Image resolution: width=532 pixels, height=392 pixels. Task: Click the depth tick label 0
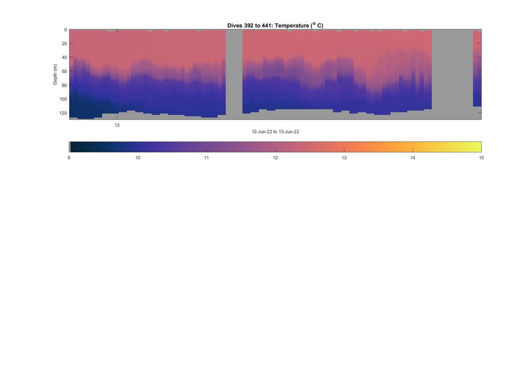(x=66, y=30)
